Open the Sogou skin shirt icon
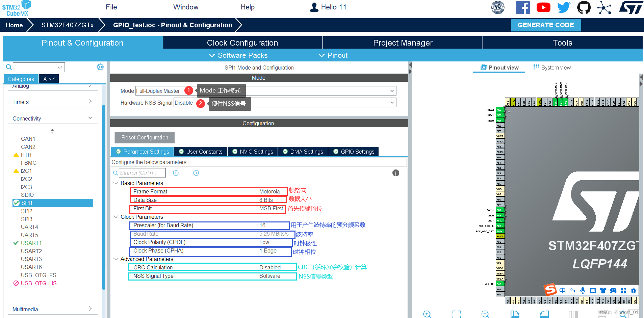The height and width of the screenshot is (318, 644). [603, 290]
